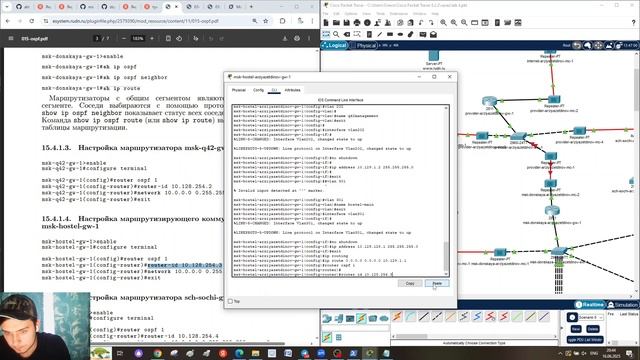The height and width of the screenshot is (360, 640).
Task: Bookmark this page with the star
Action: [x=266, y=21]
